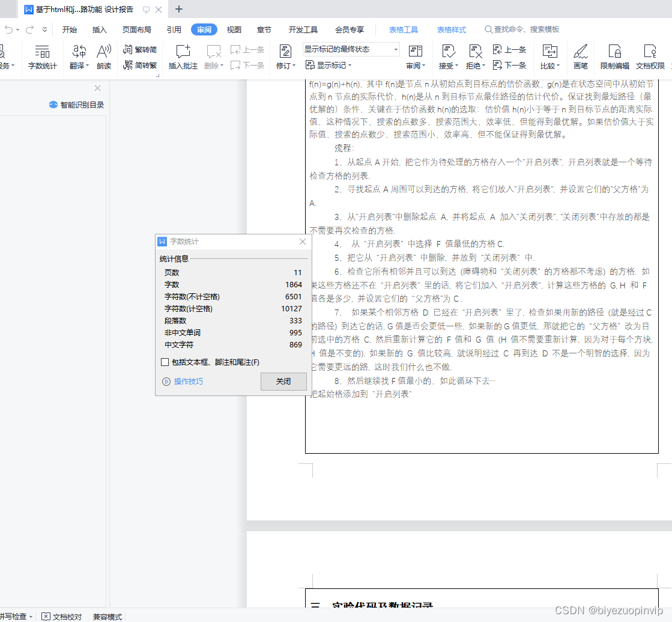Viewport: 672px width, 622px height.
Task: Expand the 删除 comment dropdown arrow
Action: (x=222, y=66)
